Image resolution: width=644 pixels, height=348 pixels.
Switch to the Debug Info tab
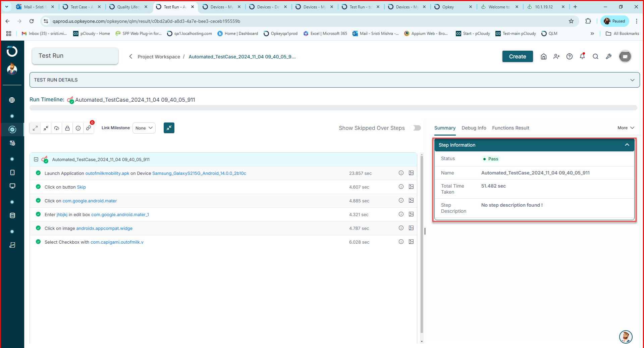(474, 128)
